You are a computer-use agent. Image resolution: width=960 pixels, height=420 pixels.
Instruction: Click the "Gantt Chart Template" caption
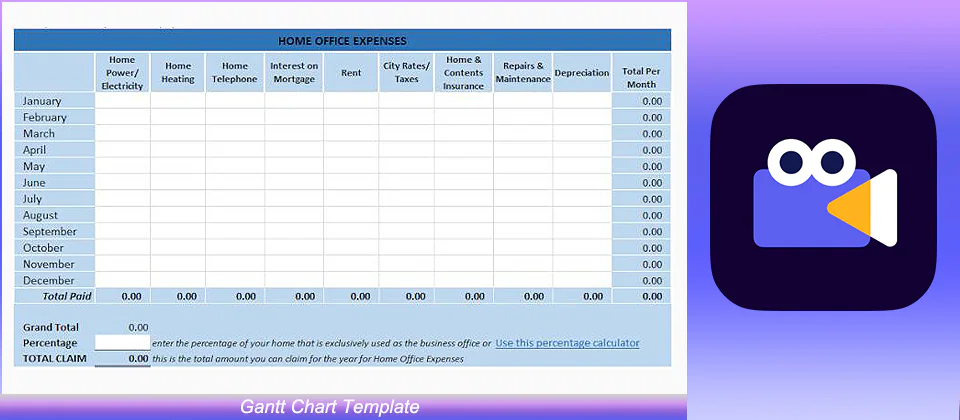pyautogui.click(x=329, y=407)
